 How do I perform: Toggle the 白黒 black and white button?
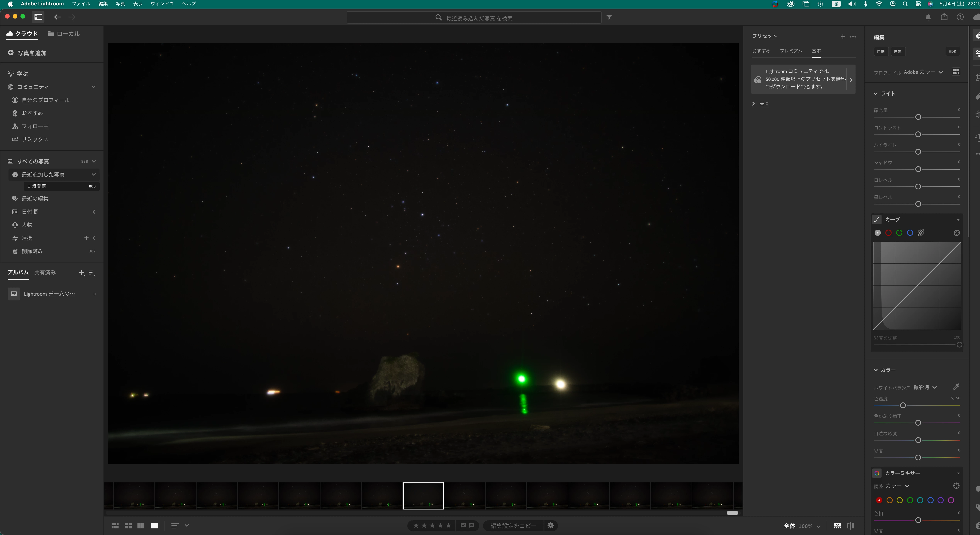click(x=897, y=51)
